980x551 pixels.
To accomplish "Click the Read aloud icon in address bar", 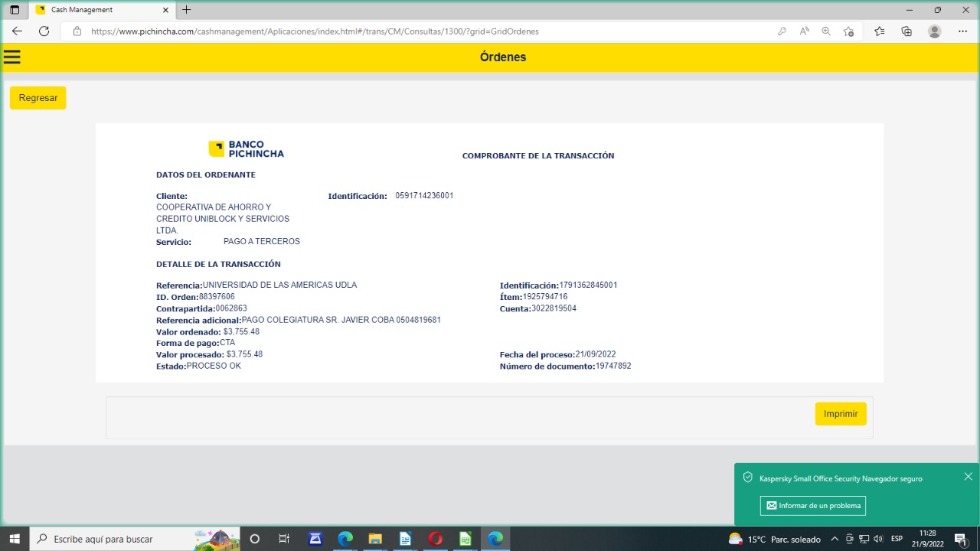I will (805, 31).
